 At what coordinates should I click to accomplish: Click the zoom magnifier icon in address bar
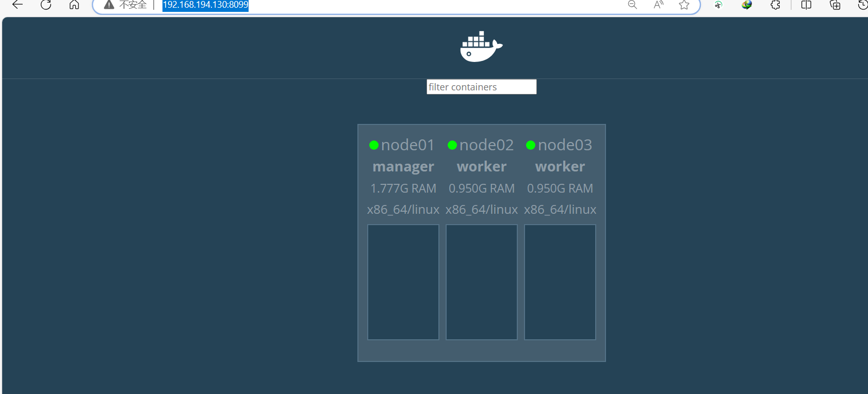(x=632, y=5)
